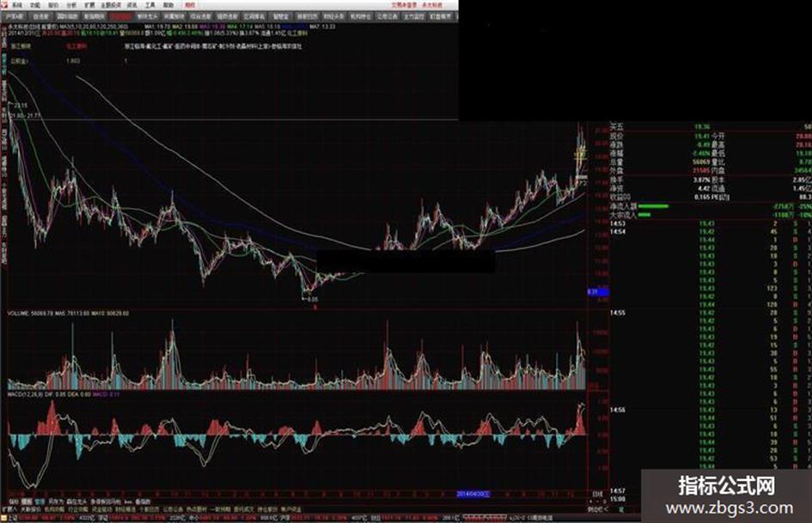Click the 盯盘精灵 toolbar button
The width and height of the screenshot is (812, 523).
click(x=440, y=16)
